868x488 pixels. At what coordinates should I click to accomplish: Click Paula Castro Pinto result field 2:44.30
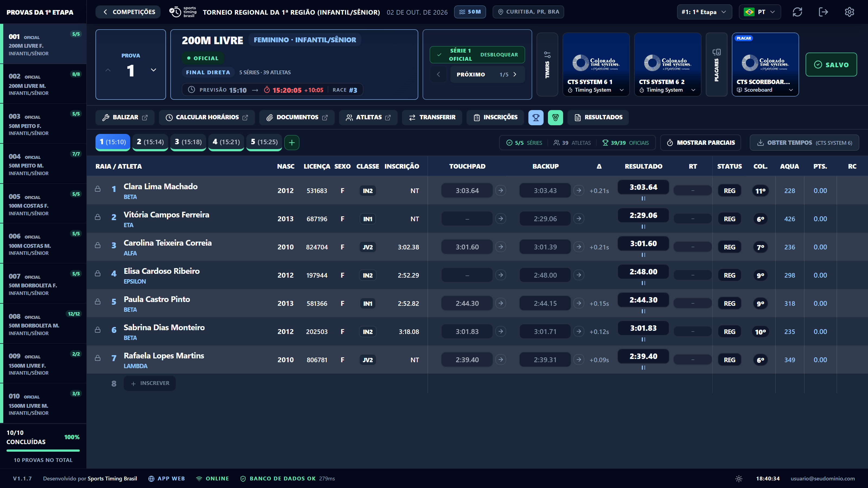[643, 300]
